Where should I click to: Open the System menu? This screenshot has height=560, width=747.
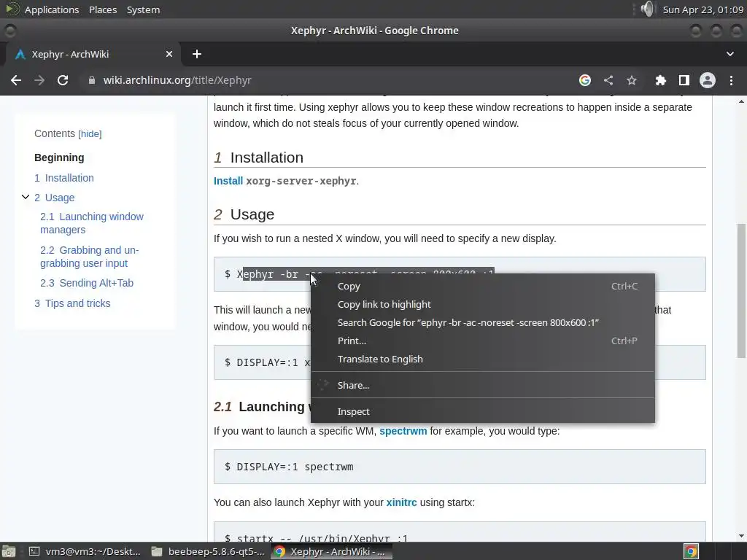click(143, 9)
